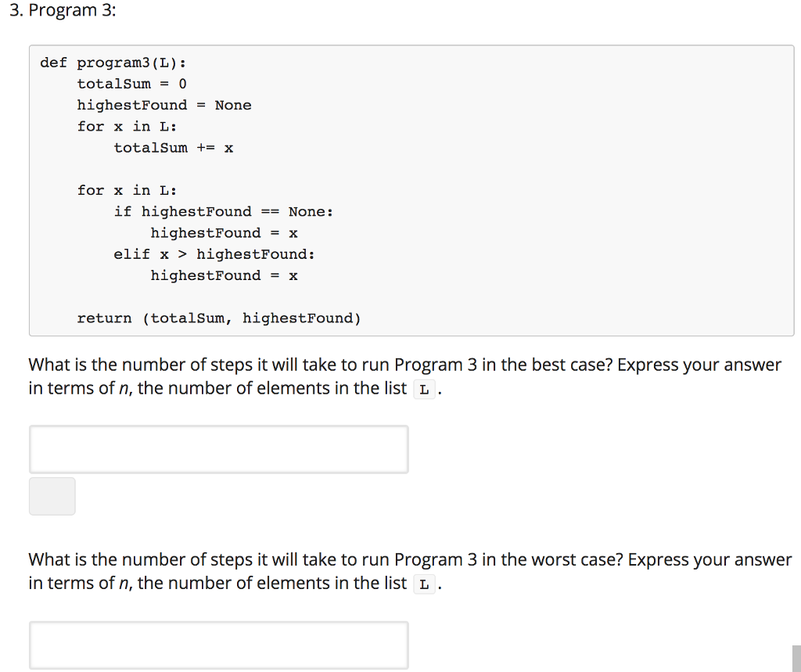Image resolution: width=801 pixels, height=672 pixels.
Task: Click the totalSum += x statement
Action: click(x=173, y=147)
